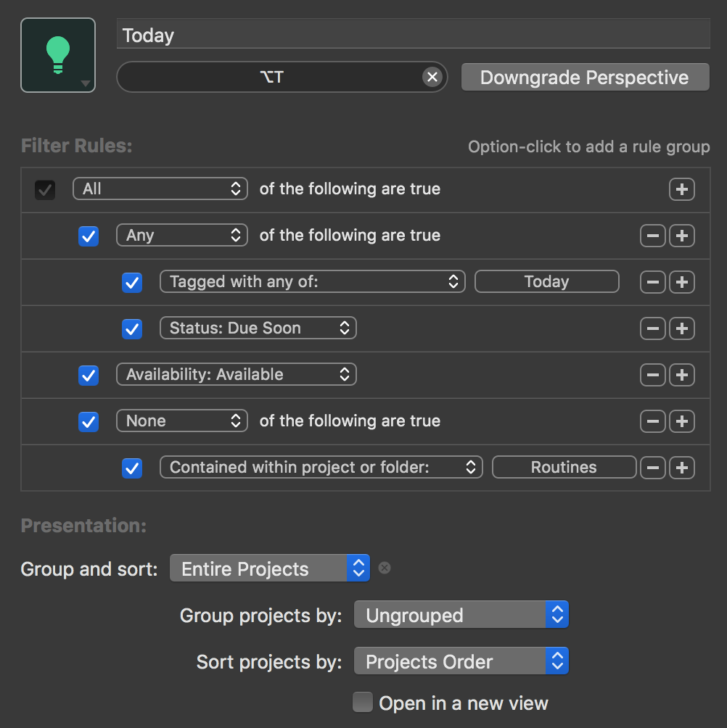727x728 pixels.
Task: Clear the Option-T keyboard shortcut
Action: coord(432,77)
